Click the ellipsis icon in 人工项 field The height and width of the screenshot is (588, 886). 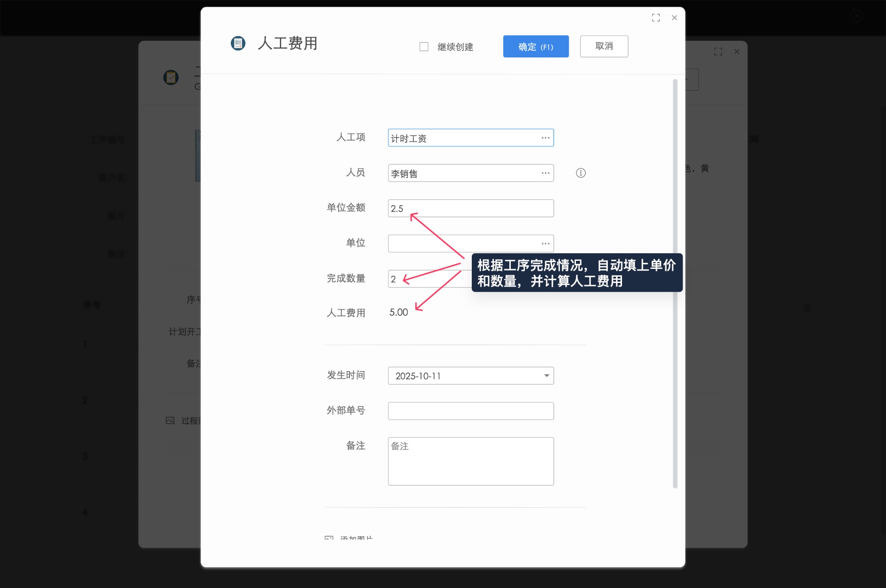(x=545, y=138)
